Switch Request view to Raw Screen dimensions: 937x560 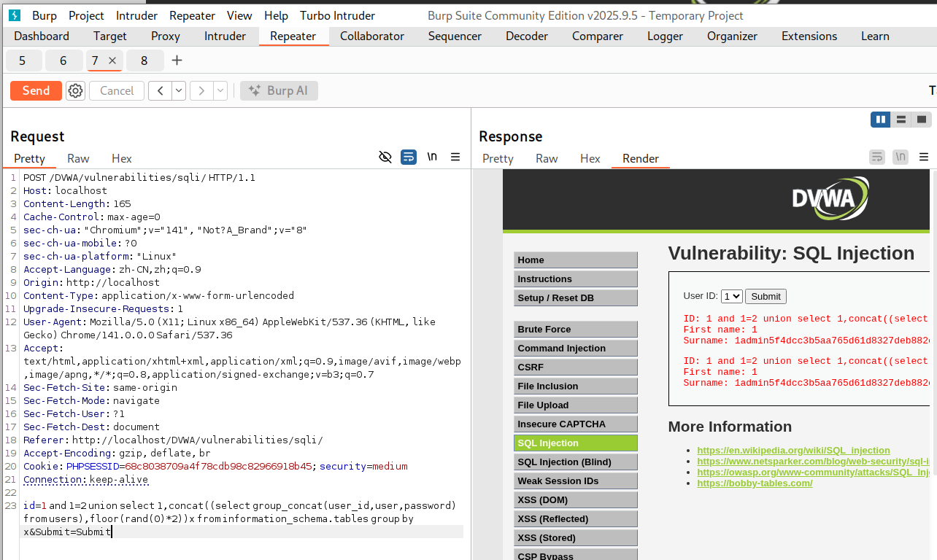[78, 158]
